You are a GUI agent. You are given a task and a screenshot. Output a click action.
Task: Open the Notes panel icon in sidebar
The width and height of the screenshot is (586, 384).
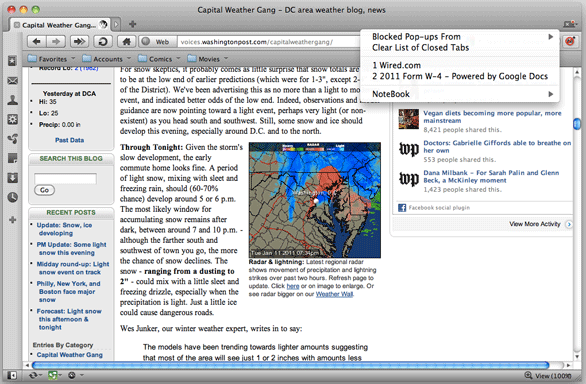(12, 158)
